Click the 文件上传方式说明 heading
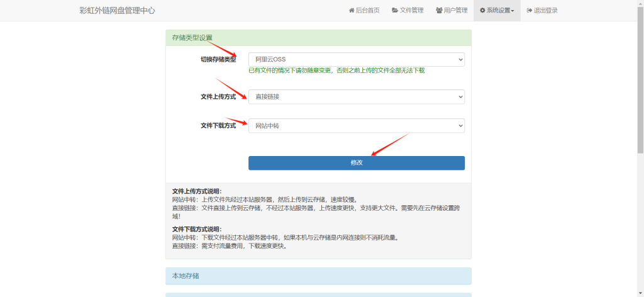This screenshot has width=644, height=297. (197, 191)
